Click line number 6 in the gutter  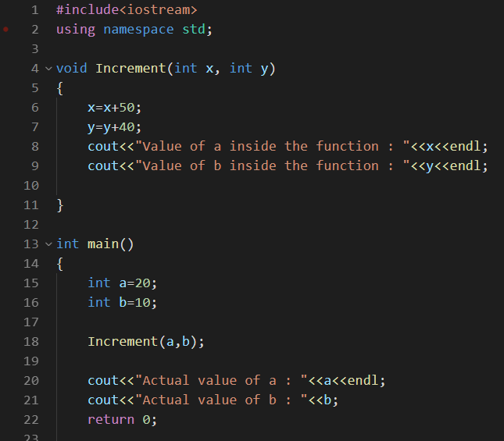pyautogui.click(x=35, y=108)
